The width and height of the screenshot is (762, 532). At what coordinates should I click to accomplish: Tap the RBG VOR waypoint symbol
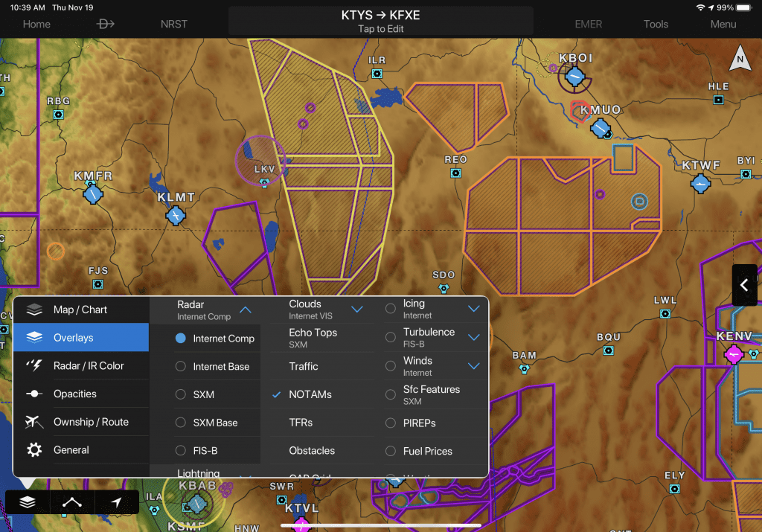tap(58, 115)
